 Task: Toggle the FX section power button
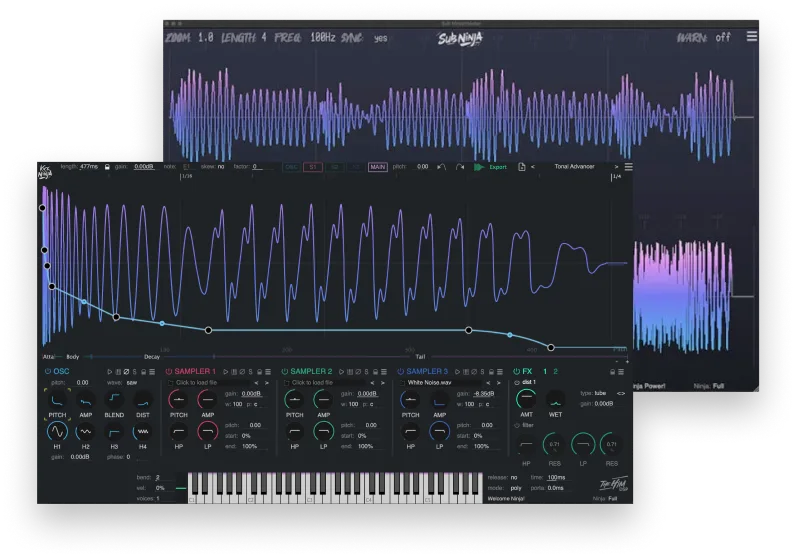pos(516,371)
